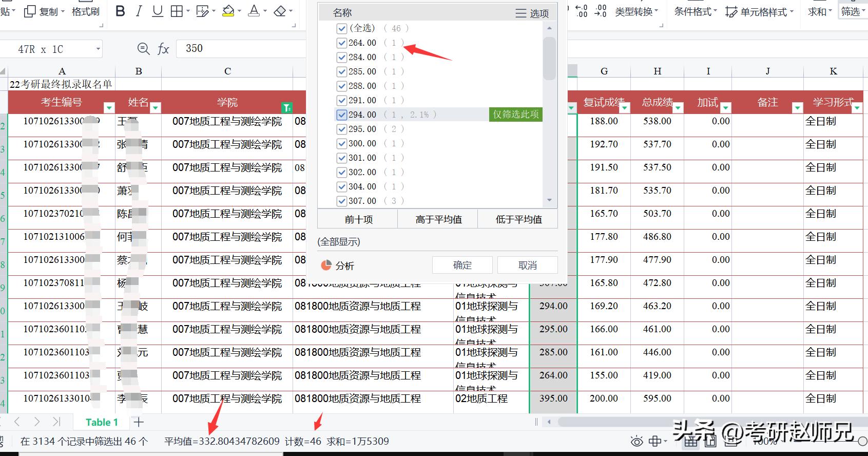Screen dimensions: 868x456
Task: Uncheck 295.00 filter checkbox
Action: click(x=342, y=129)
